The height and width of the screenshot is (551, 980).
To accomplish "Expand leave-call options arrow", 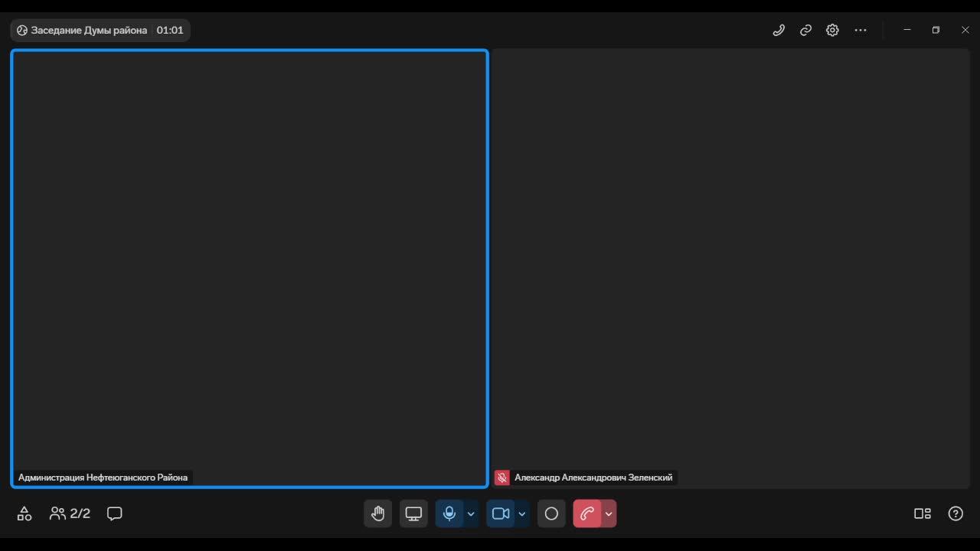I will (609, 514).
